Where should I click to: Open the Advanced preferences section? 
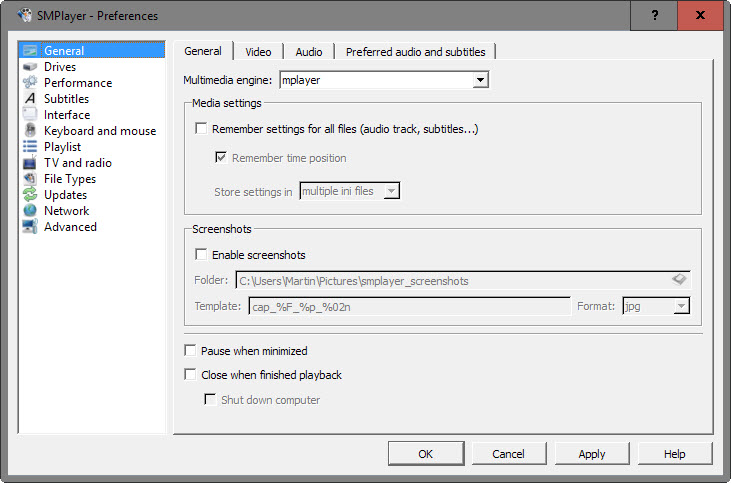tap(70, 227)
